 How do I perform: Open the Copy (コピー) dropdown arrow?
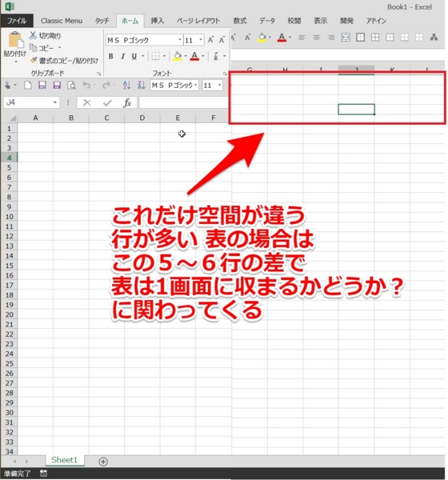point(59,48)
